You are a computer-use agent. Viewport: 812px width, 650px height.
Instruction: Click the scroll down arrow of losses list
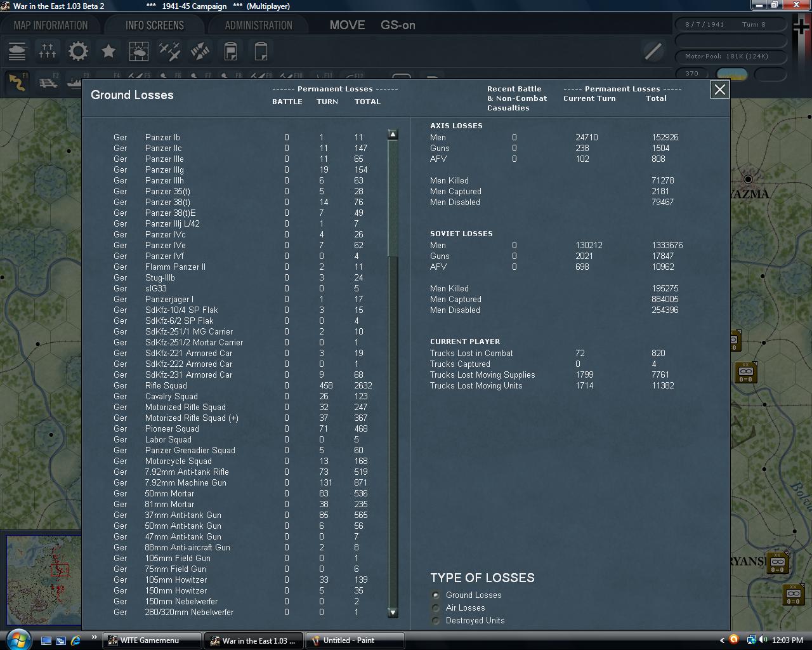pos(393,613)
